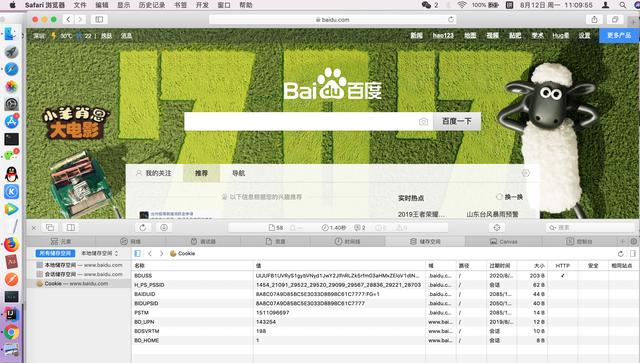Click the 百度一下 search button
640x363 pixels.
coord(457,121)
